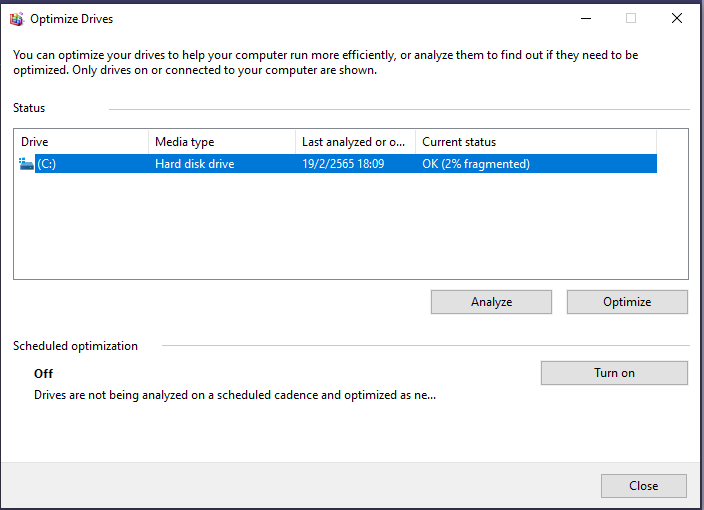Sort by the Media type column header
704x510 pixels.
222,142
